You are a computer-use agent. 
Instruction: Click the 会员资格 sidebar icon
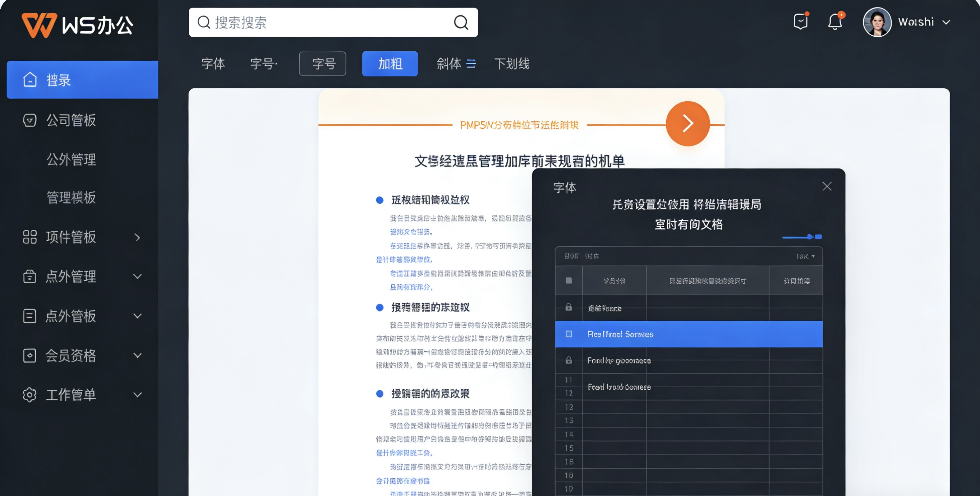30,355
